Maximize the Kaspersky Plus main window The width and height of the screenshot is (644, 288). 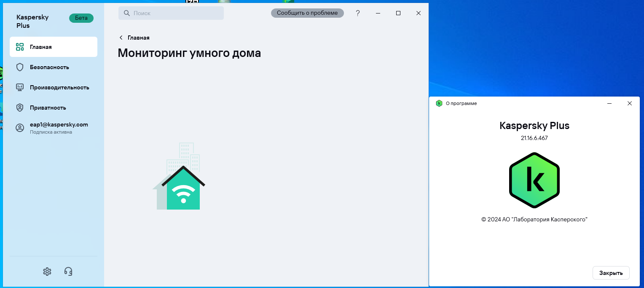(398, 13)
